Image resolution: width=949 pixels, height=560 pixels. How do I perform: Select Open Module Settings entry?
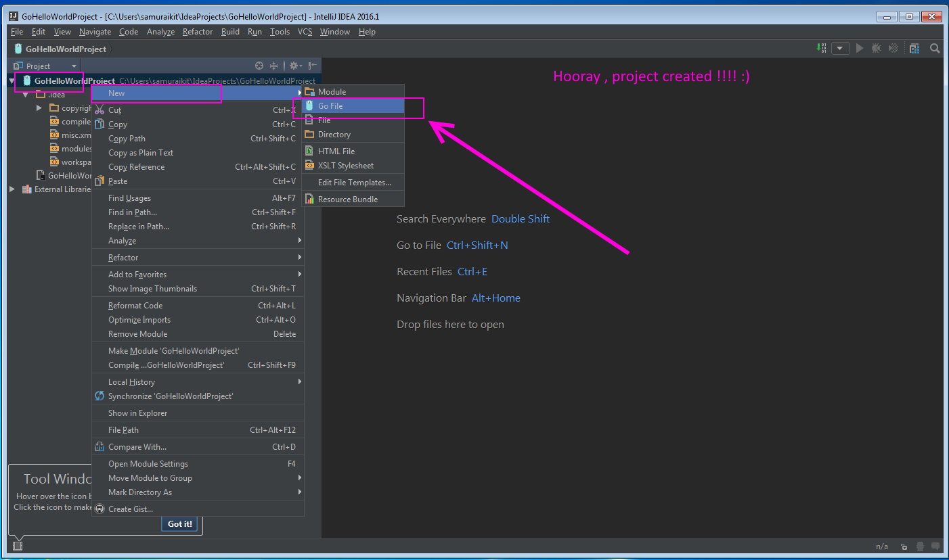[x=198, y=464]
